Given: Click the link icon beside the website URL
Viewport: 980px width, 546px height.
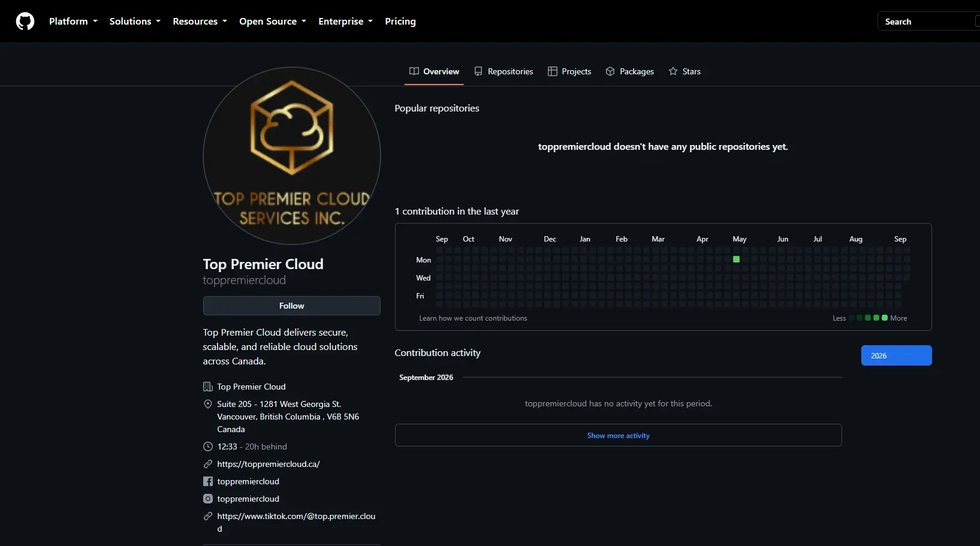Looking at the screenshot, I should coord(208,464).
